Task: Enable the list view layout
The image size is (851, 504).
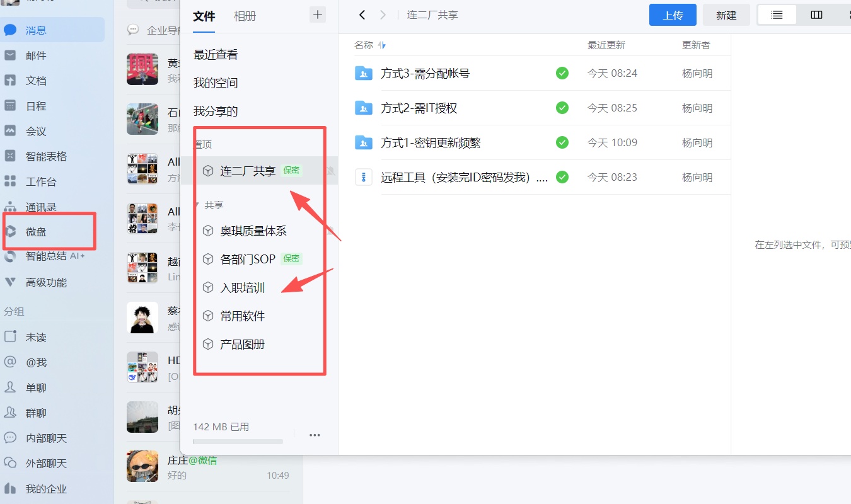Action: [x=776, y=14]
